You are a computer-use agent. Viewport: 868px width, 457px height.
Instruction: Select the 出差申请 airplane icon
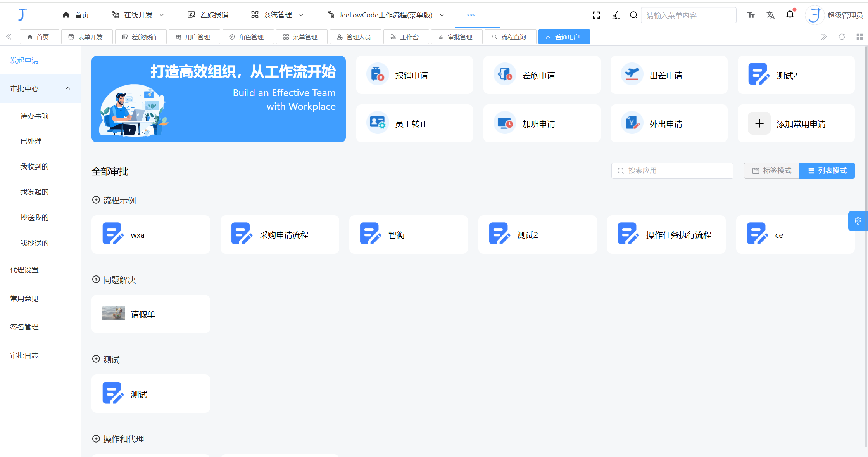tap(632, 74)
